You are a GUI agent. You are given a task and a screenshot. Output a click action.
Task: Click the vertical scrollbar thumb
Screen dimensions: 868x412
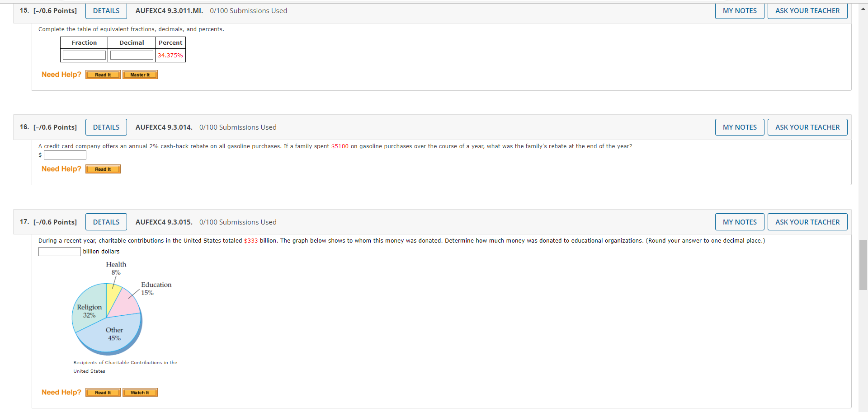tap(863, 265)
